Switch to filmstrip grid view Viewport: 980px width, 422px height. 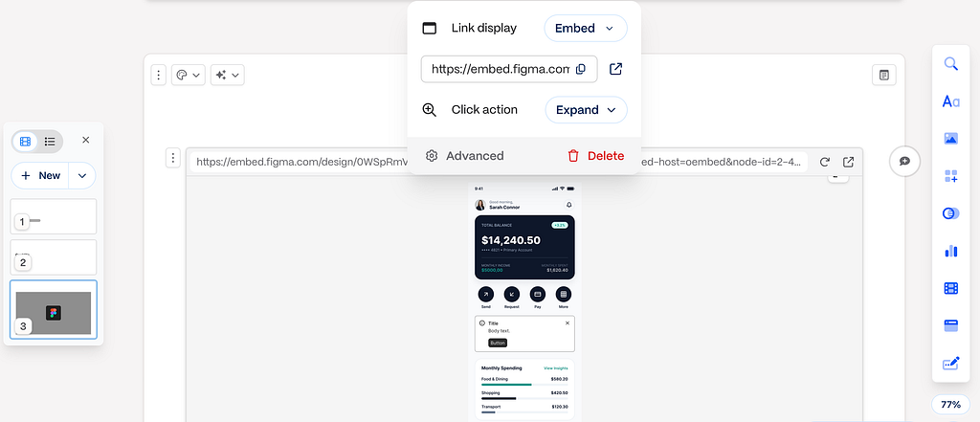26,142
